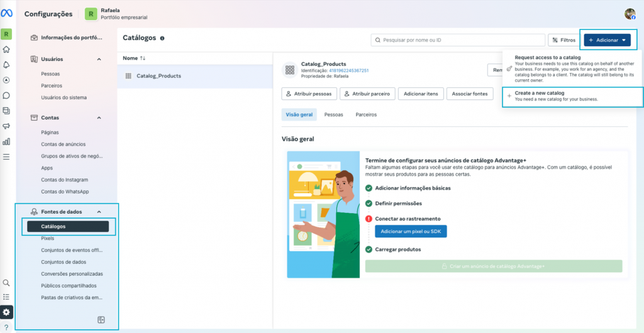The width and height of the screenshot is (644, 333).
Task: Click the Rafaela portfolio R badge in header
Action: pyautogui.click(x=91, y=14)
